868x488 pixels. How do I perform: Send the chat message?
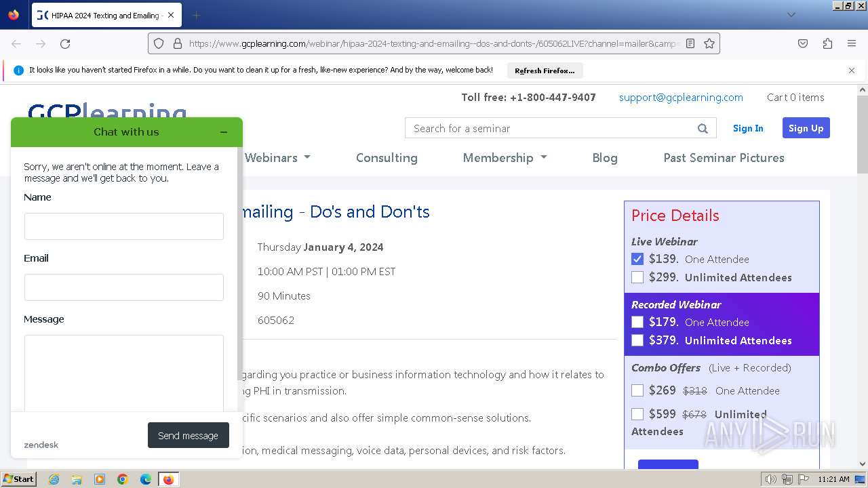tap(189, 435)
